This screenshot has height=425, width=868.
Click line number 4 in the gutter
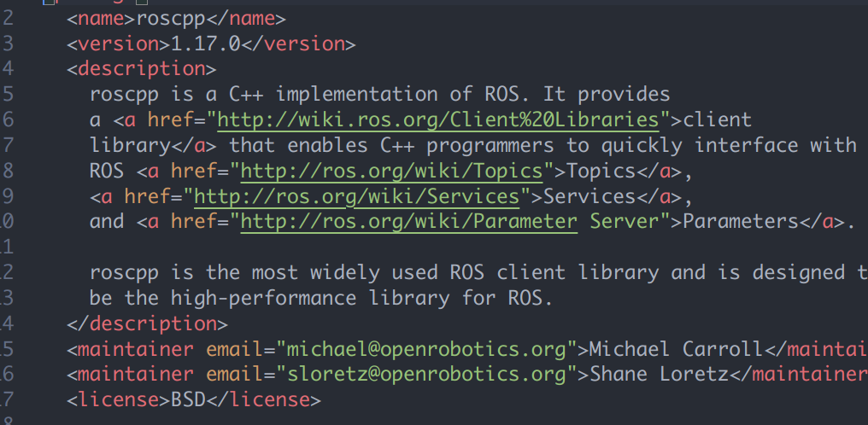pos(7,69)
